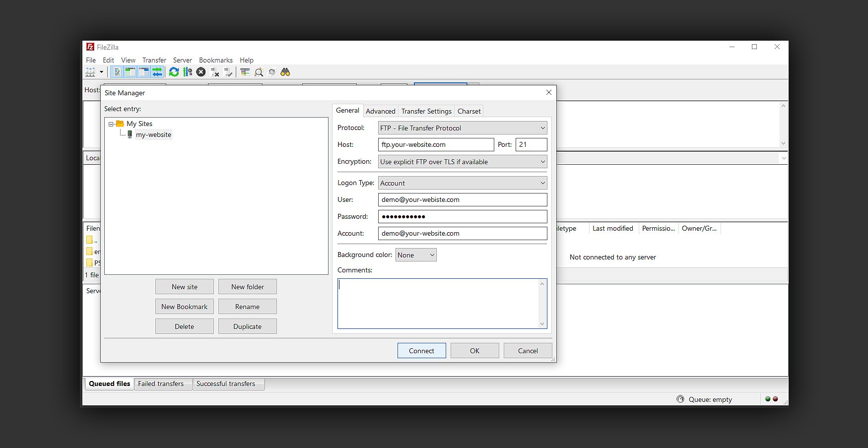Click the queue status icon in status bar
Screen dimensions: 868x448
click(680, 399)
